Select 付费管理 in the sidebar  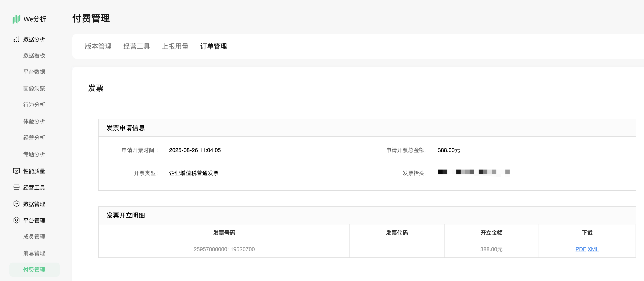point(34,270)
